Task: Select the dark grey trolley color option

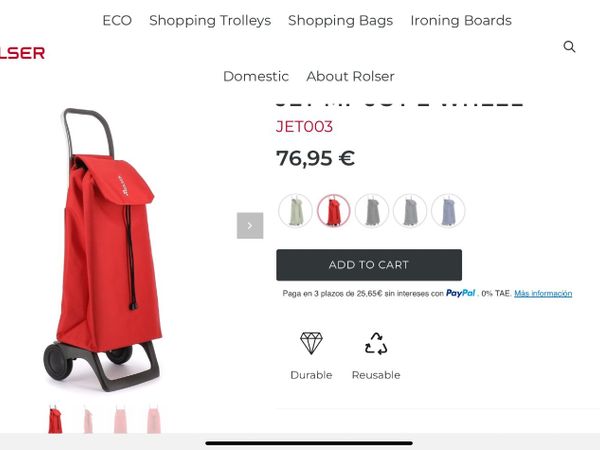Action: pyautogui.click(x=372, y=210)
